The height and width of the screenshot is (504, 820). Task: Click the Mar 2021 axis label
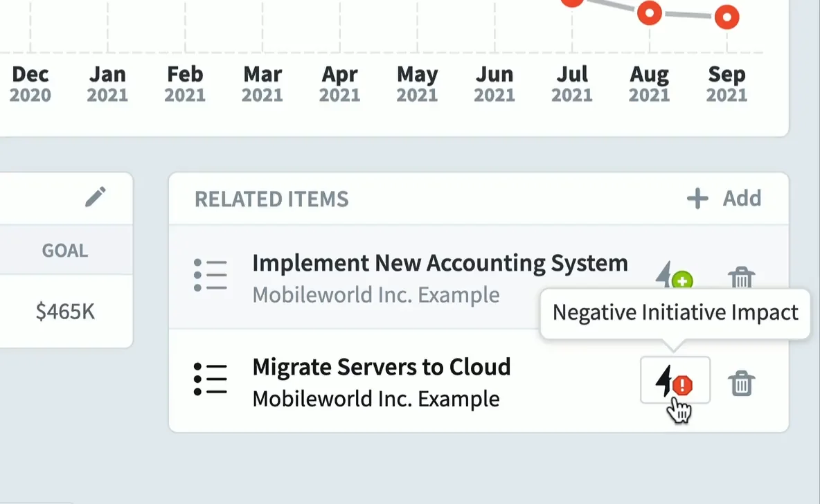click(262, 83)
